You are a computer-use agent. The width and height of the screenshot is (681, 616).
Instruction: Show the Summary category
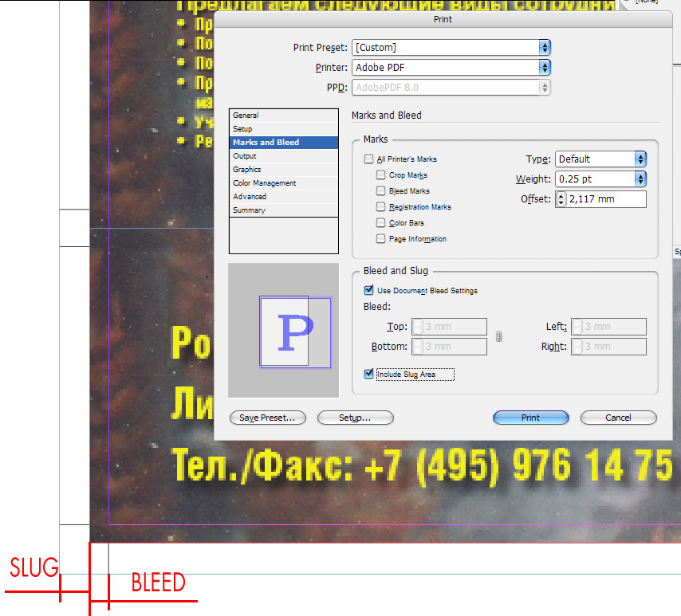click(x=284, y=210)
